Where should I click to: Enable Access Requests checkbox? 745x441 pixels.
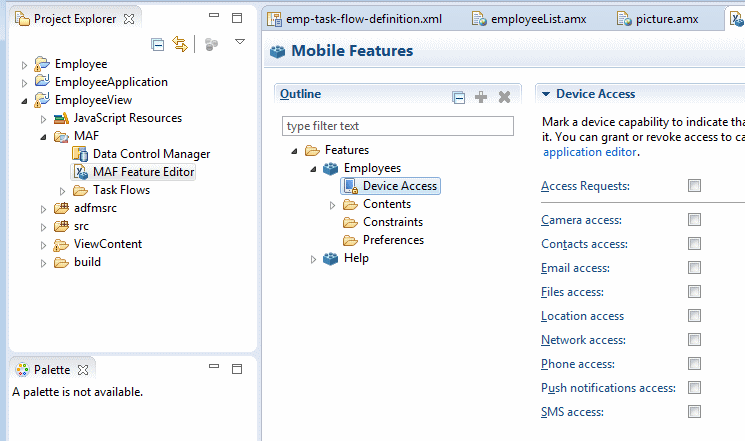[694, 185]
